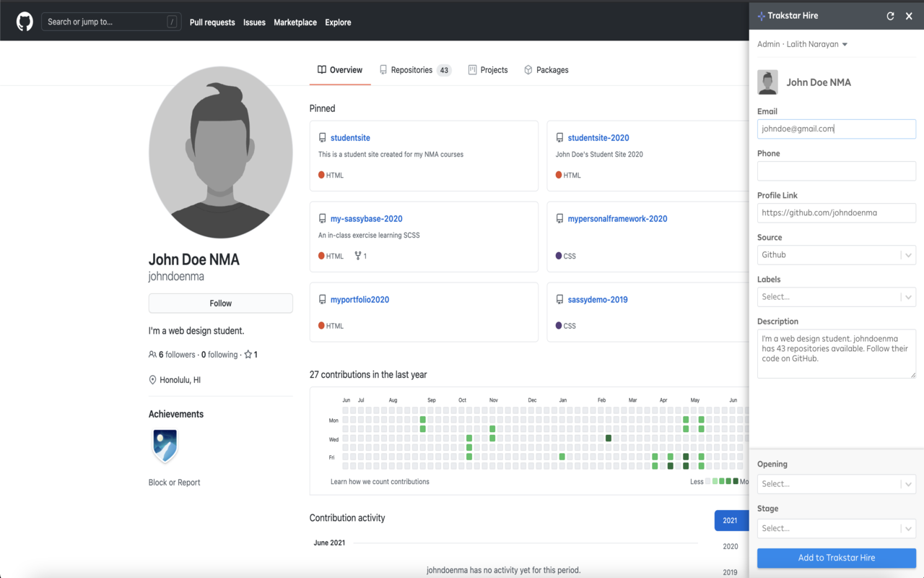The width and height of the screenshot is (924, 578).
Task: Open the Labels select dropdown
Action: (x=837, y=297)
